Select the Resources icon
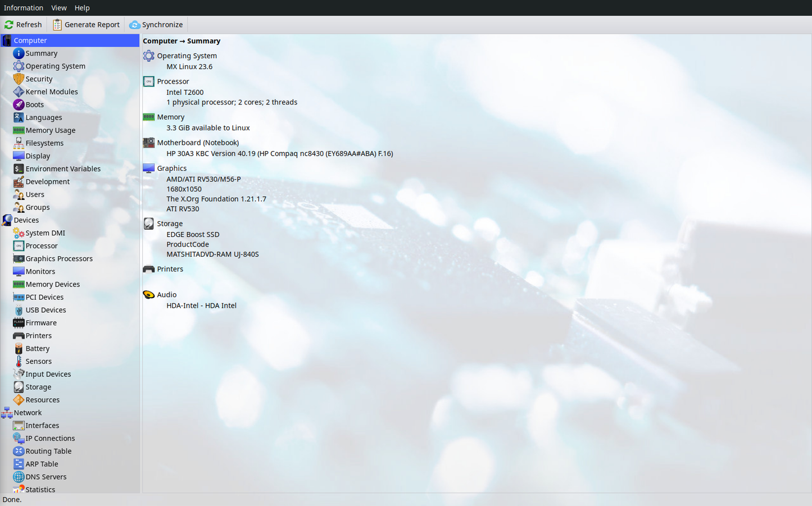The image size is (812, 506). click(19, 400)
